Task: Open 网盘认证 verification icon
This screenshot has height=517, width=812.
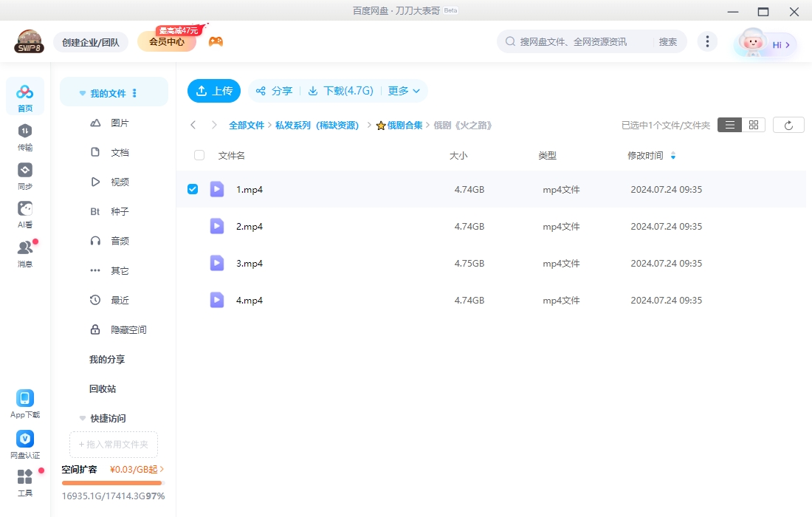Action: coord(25,439)
